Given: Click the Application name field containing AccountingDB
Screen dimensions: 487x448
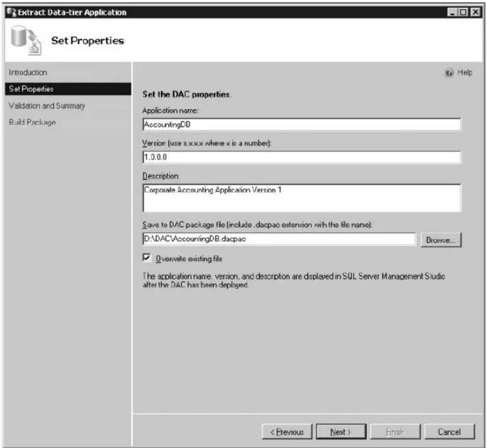Looking at the screenshot, I should click(301, 124).
